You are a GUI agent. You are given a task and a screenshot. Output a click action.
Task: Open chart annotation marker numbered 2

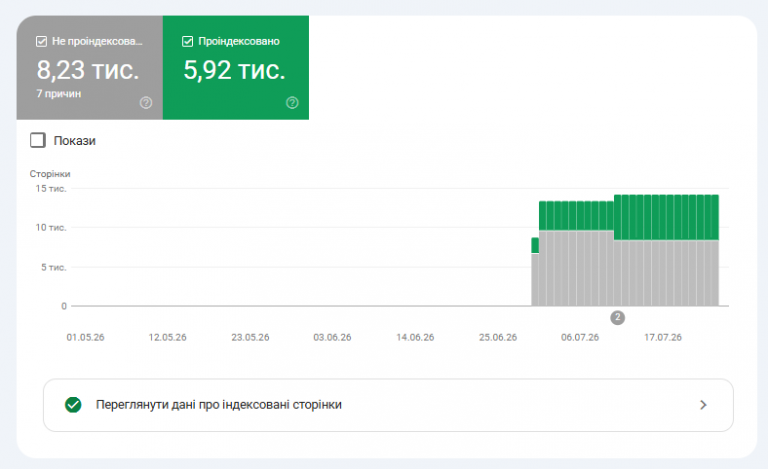click(617, 318)
